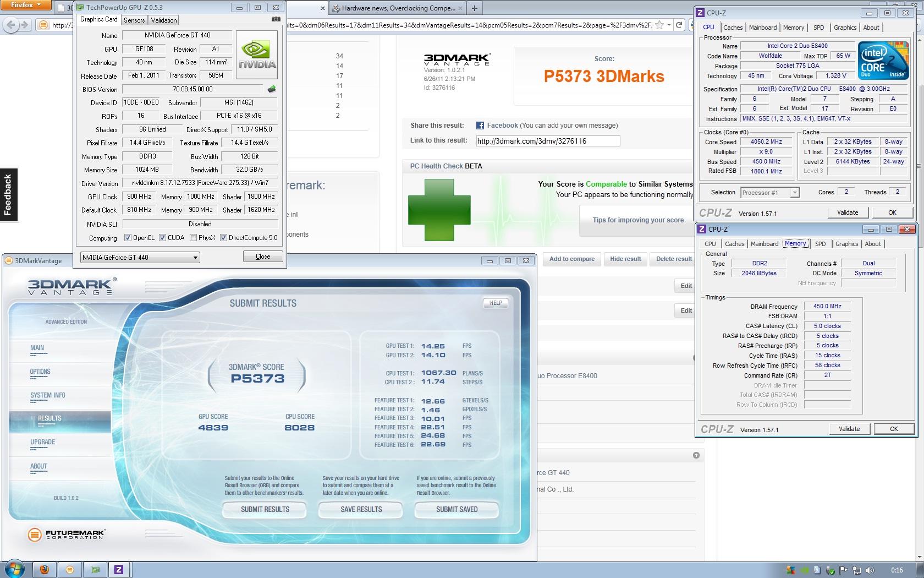Toggle the CUDA checkbox

point(162,238)
